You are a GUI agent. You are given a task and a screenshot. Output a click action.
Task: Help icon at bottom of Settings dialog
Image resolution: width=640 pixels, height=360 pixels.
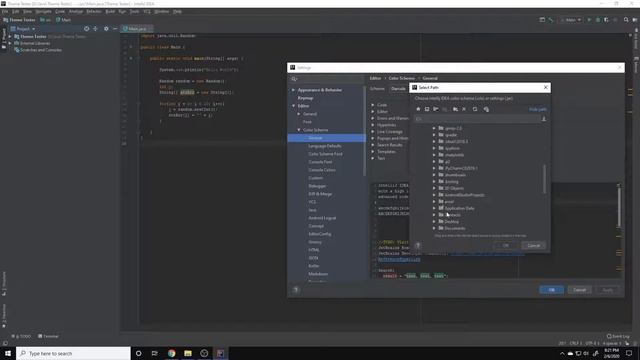click(x=296, y=290)
